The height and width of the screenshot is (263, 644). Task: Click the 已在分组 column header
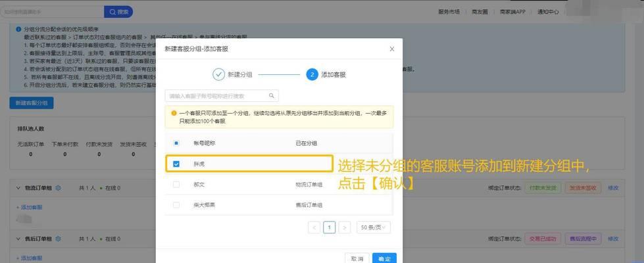(x=307, y=143)
